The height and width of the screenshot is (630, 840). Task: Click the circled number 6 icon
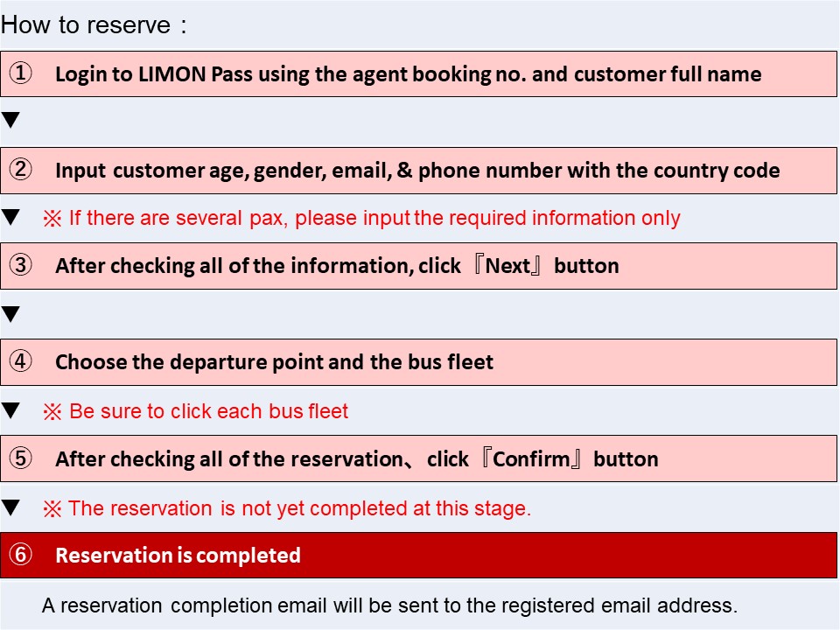21,555
